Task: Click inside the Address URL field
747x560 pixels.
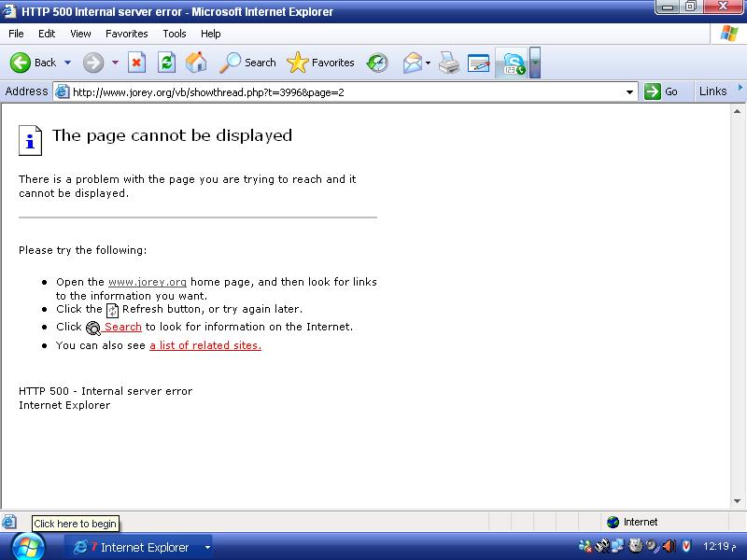Action: 345,91
